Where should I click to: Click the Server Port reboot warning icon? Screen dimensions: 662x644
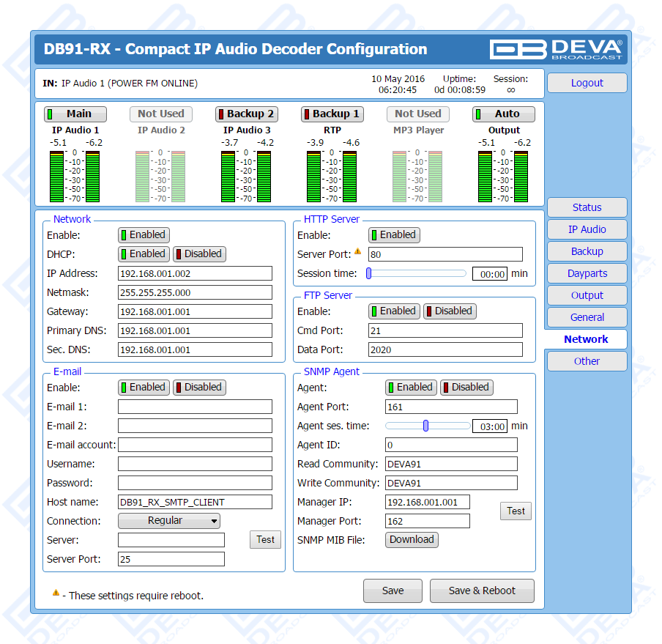358,251
